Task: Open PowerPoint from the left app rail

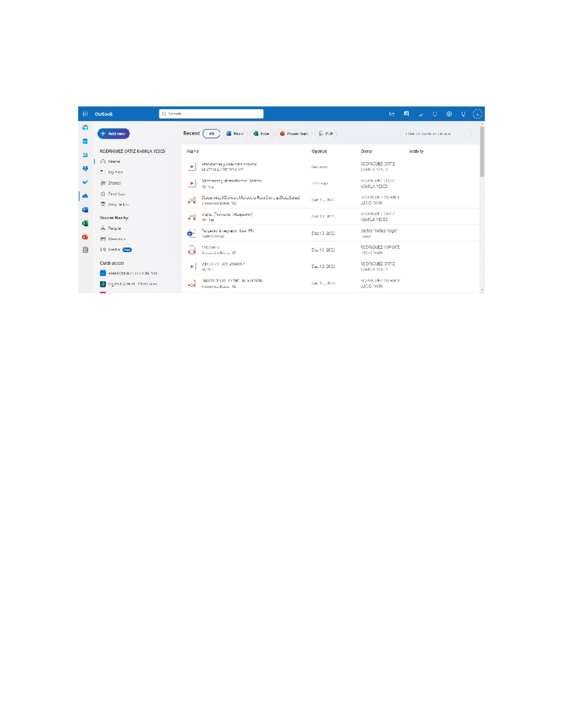Action: pyautogui.click(x=85, y=235)
